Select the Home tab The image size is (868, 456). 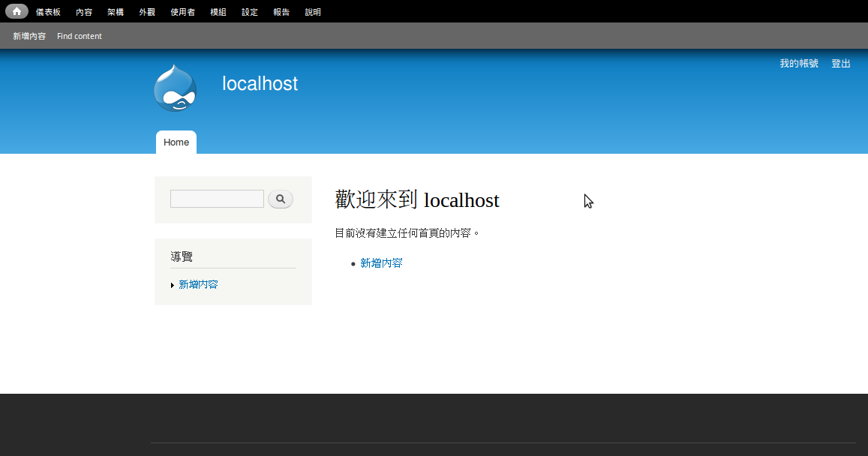coord(176,142)
